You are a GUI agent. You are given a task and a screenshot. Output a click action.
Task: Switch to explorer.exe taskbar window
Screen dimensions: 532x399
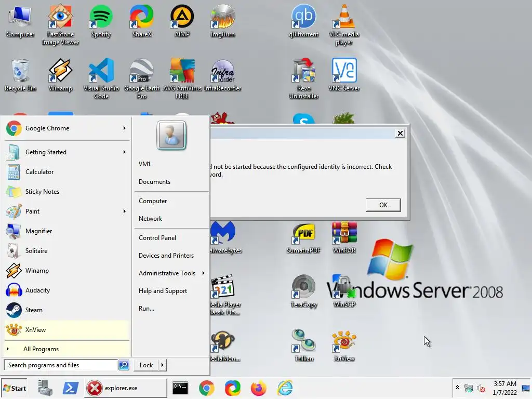(126, 388)
